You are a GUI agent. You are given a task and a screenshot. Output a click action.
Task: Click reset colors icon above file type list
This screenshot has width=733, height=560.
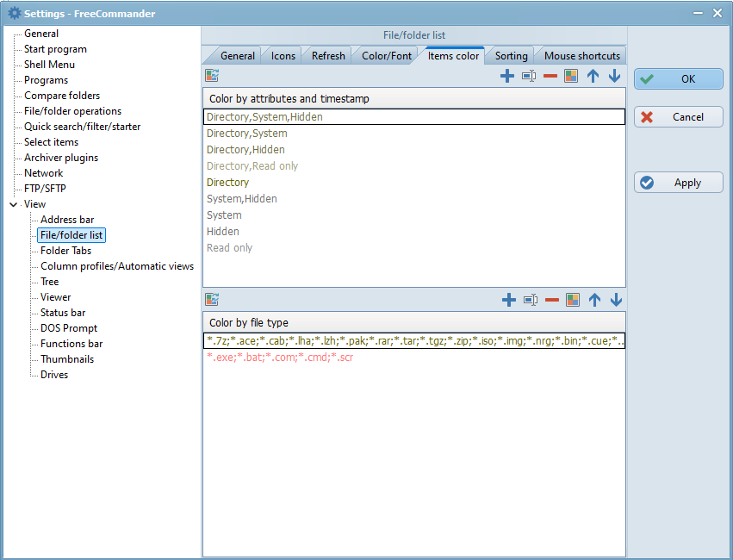click(x=212, y=299)
